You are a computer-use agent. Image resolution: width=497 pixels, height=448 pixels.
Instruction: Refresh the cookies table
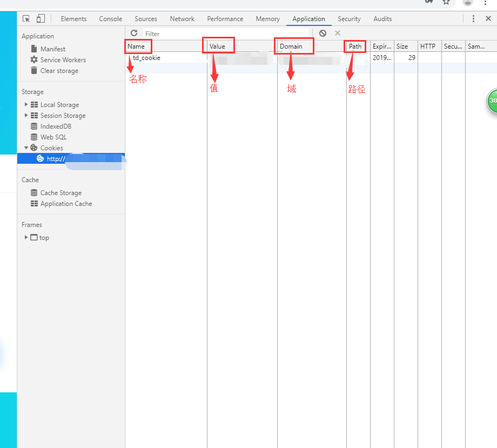coord(134,33)
